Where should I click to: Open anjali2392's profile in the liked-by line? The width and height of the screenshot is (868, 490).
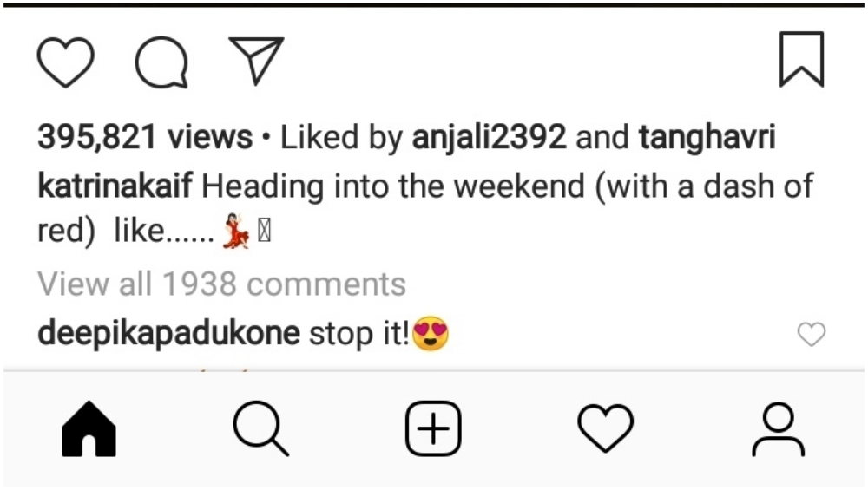point(490,137)
